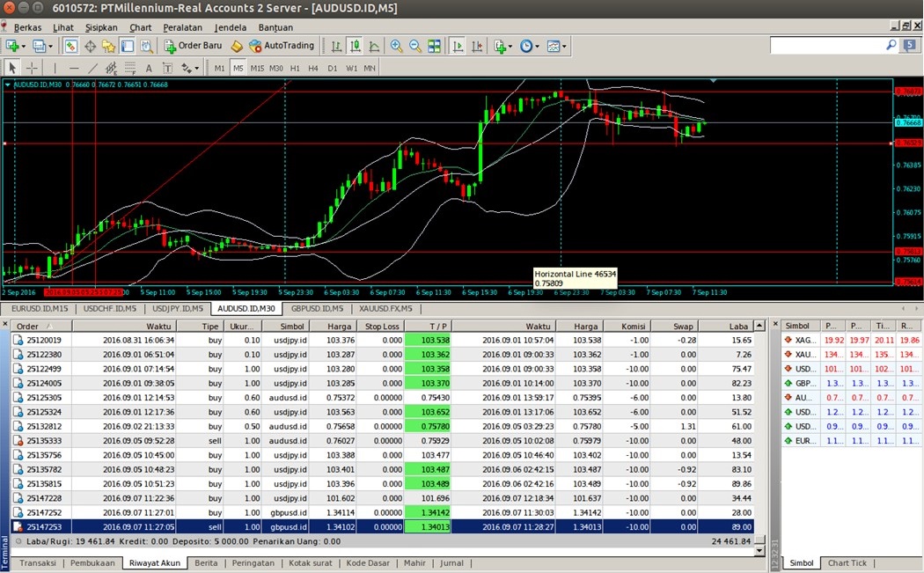Expand the Profiles dropdown arrow
Viewport: 924px width, 573px height.
click(51, 46)
